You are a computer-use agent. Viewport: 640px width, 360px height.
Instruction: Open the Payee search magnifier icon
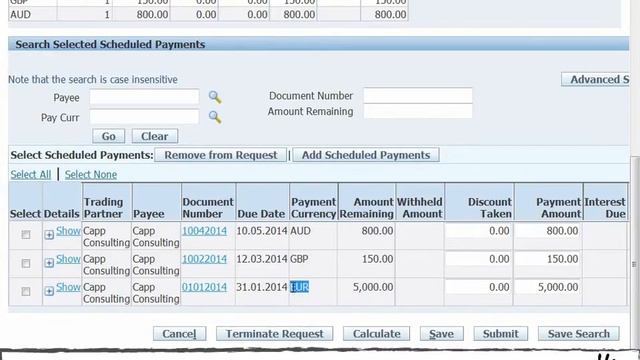coord(215,97)
